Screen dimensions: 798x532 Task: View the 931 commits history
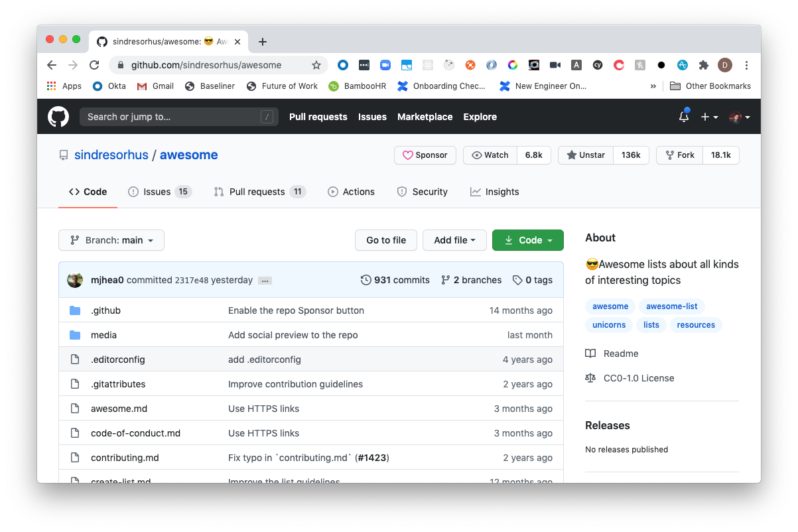point(395,280)
